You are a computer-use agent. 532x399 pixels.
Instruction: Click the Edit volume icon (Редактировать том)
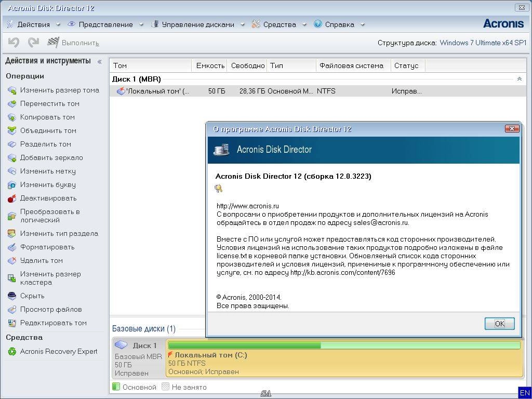(12, 323)
